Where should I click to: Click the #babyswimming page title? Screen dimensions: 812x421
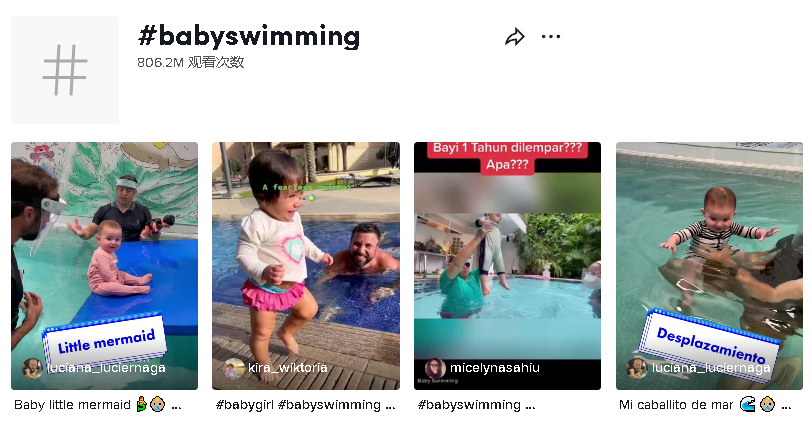[x=249, y=37]
